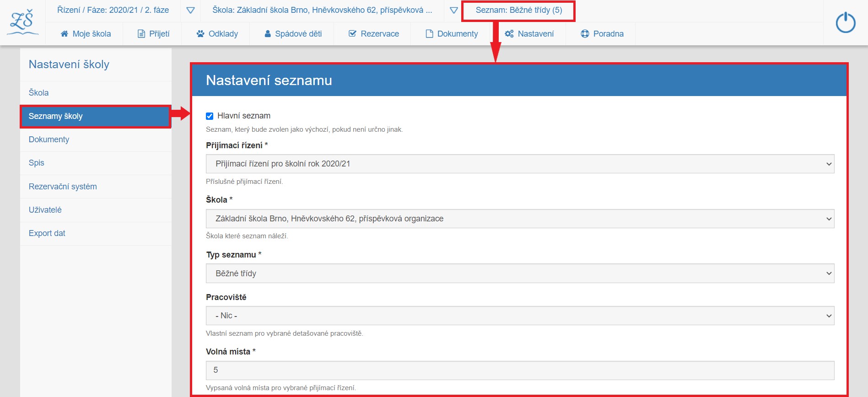868x397 pixels.
Task: Click the document icon beside Přijetí
Action: 141,34
